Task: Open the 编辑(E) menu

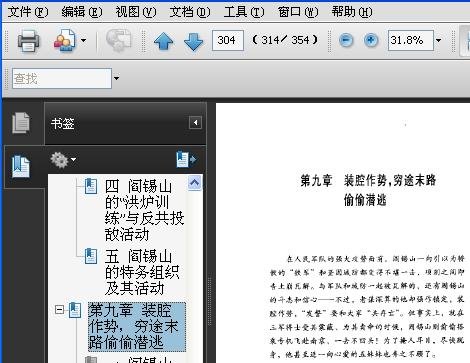Action: point(82,12)
